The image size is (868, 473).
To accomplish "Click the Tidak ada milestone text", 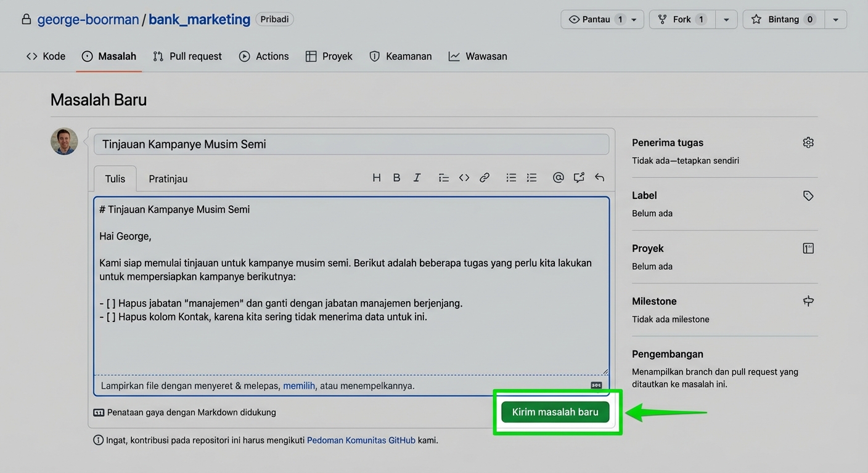I will click(x=671, y=319).
